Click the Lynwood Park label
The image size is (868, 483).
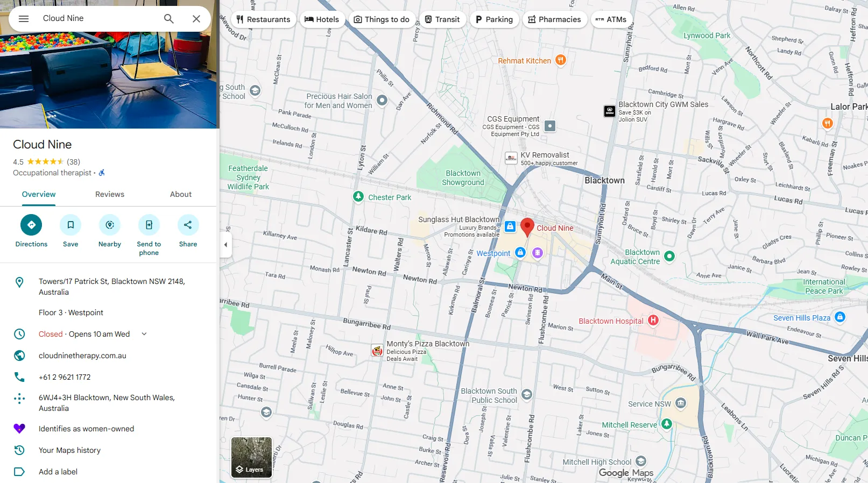tap(707, 35)
